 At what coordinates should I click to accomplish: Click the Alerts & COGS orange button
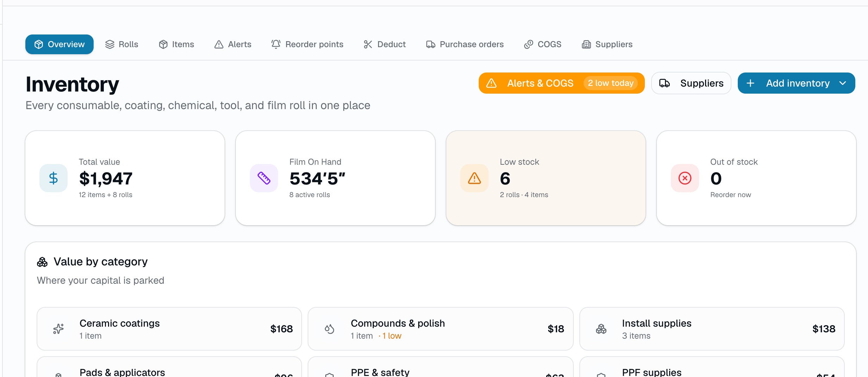[561, 83]
